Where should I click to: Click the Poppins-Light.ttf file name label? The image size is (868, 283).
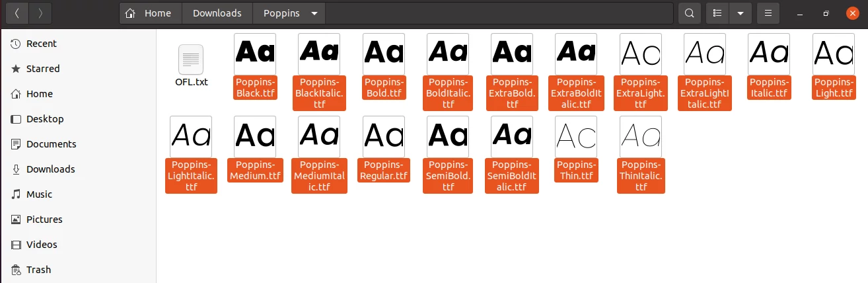click(x=833, y=88)
